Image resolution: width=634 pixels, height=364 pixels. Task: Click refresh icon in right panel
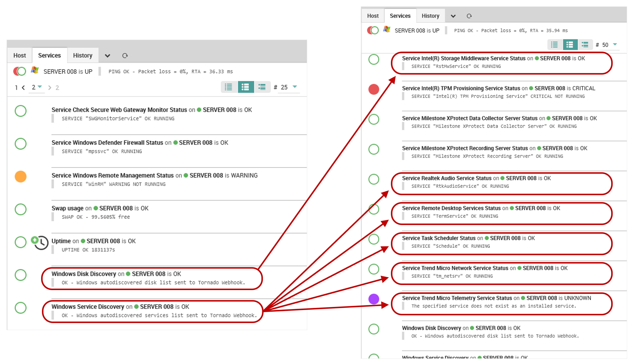469,16
